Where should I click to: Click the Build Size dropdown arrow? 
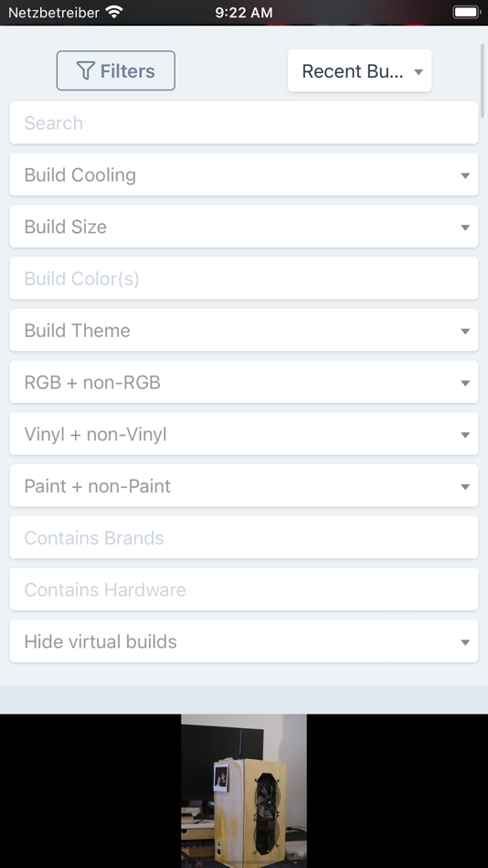point(465,227)
